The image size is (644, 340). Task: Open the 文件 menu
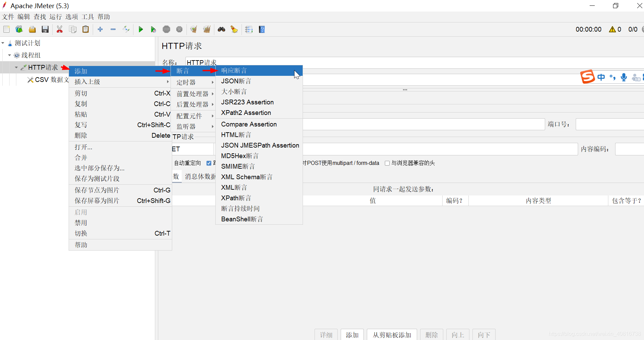point(8,17)
